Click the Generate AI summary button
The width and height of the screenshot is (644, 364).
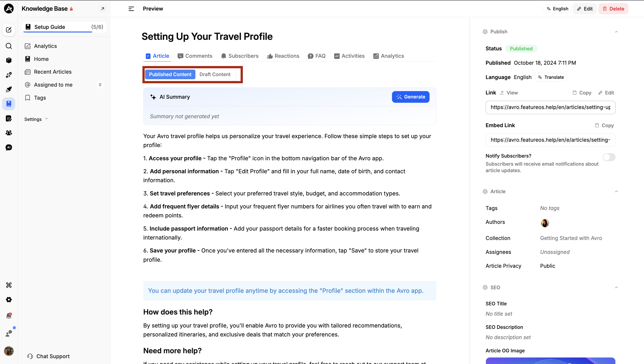point(411,97)
